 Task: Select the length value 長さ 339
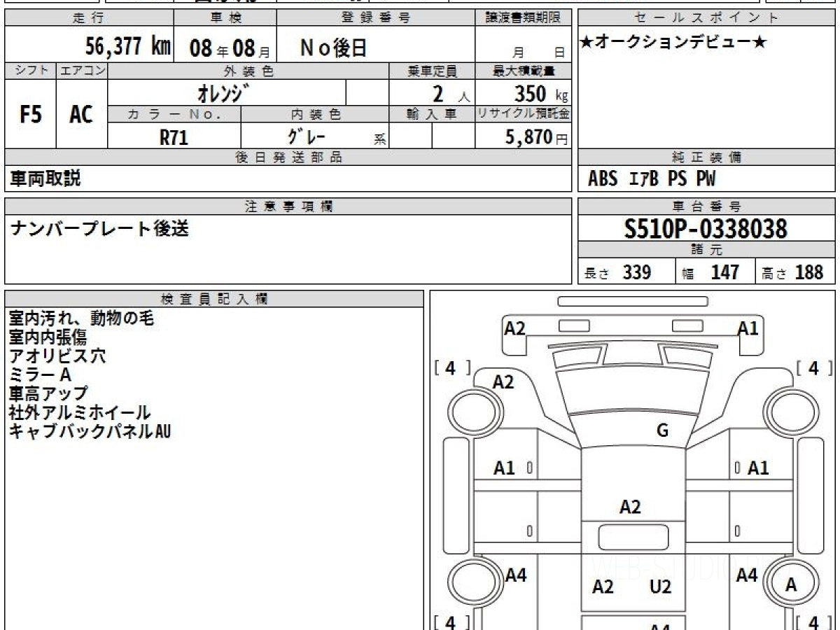coord(617,272)
